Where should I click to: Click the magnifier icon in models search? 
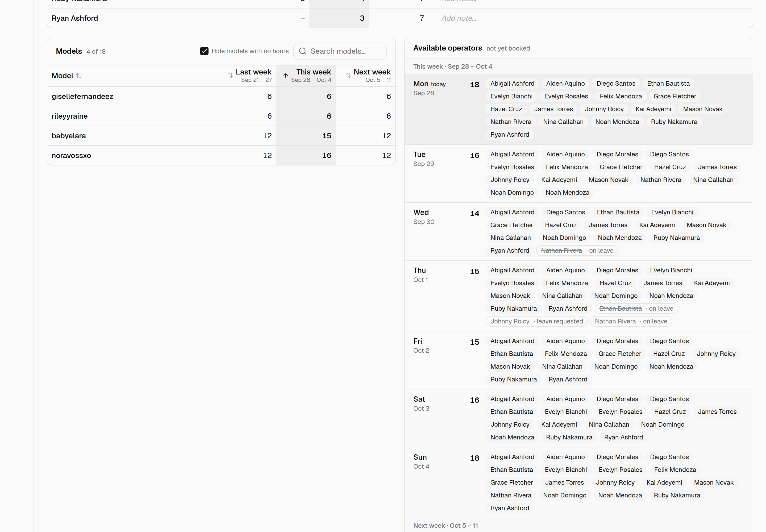click(302, 51)
